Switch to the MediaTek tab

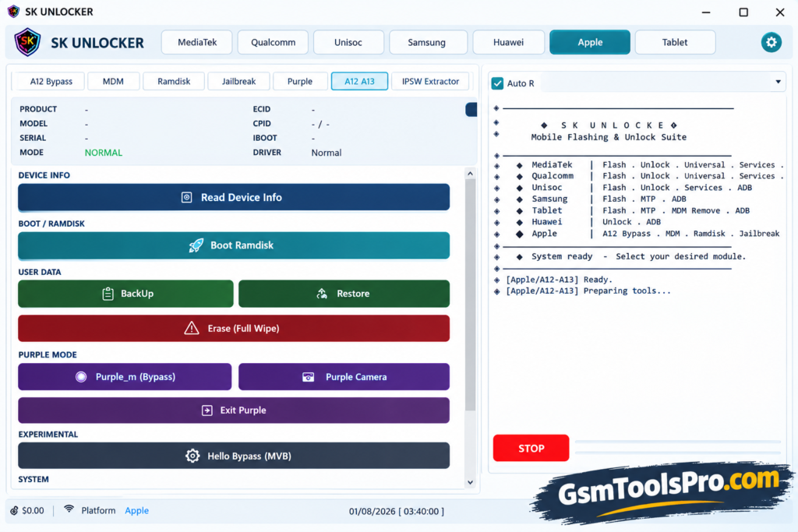click(197, 42)
